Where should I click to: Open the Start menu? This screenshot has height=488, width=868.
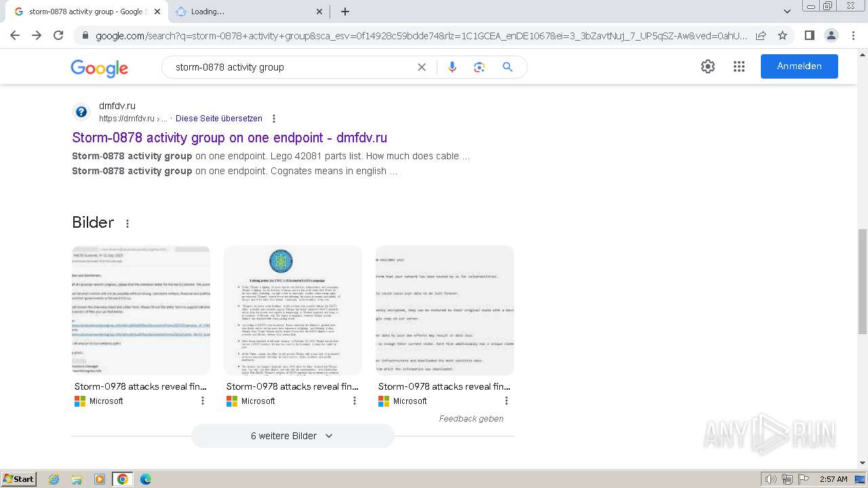point(18,479)
